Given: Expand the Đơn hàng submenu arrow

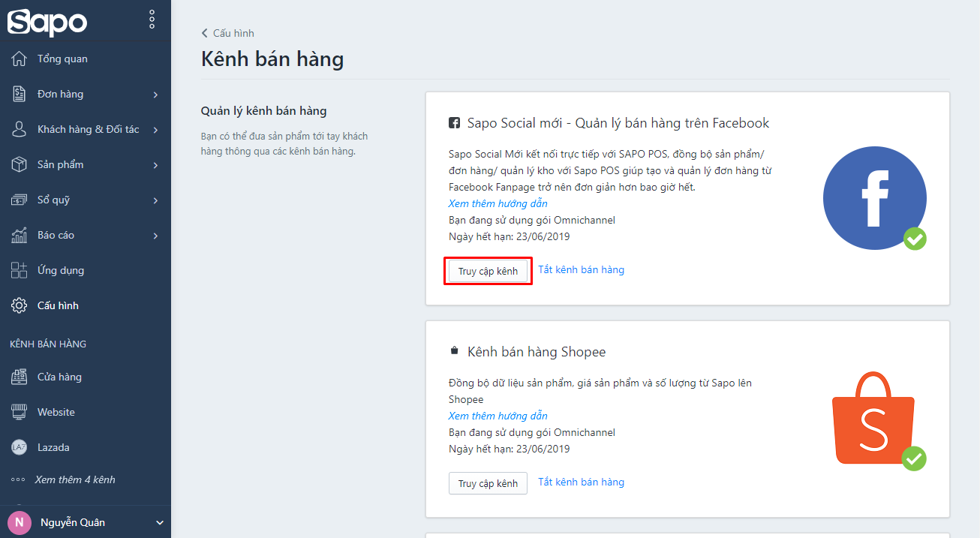Looking at the screenshot, I should (155, 95).
